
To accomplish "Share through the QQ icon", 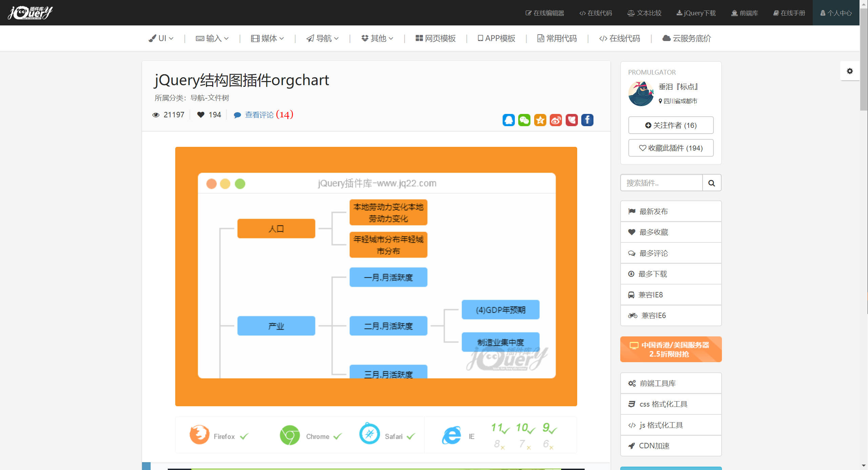I will click(508, 120).
